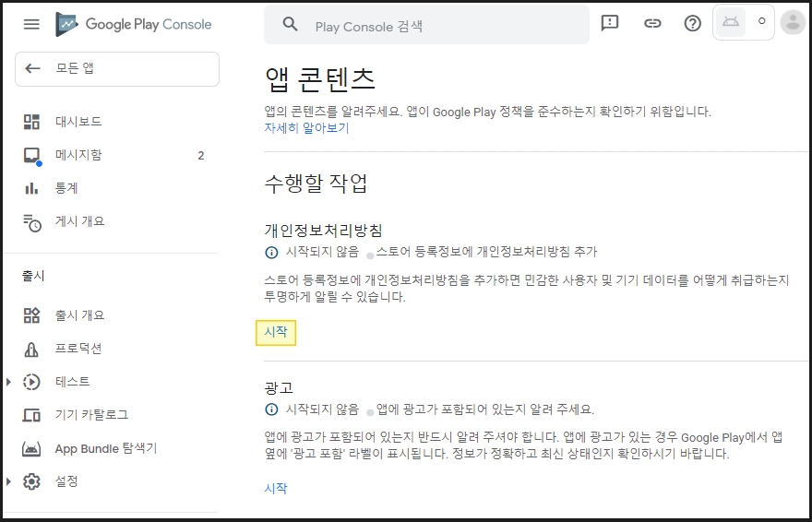This screenshot has height=522, width=812.
Task: Open 메시지함 in the sidebar
Action: (78, 155)
